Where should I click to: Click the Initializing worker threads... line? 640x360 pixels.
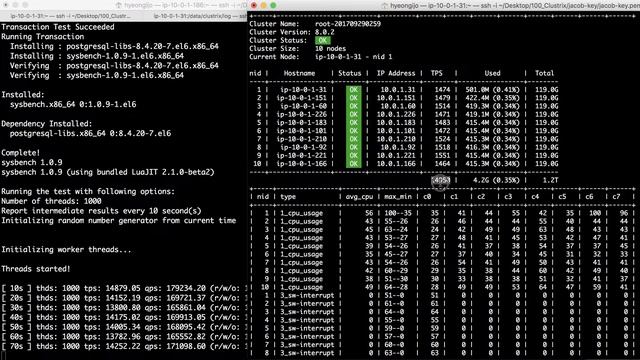pos(67,250)
